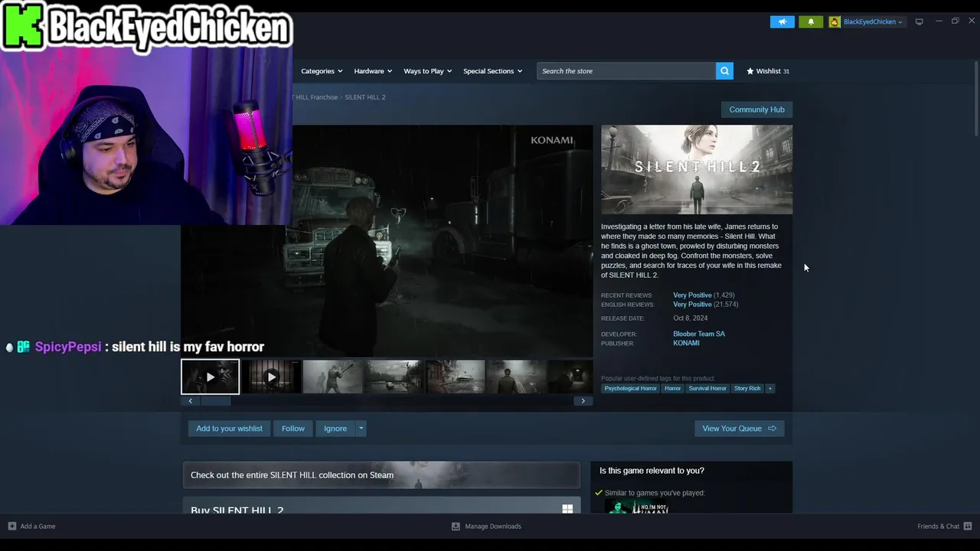Click the plus button to add tag
This screenshot has width=980, height=551.
(x=770, y=388)
